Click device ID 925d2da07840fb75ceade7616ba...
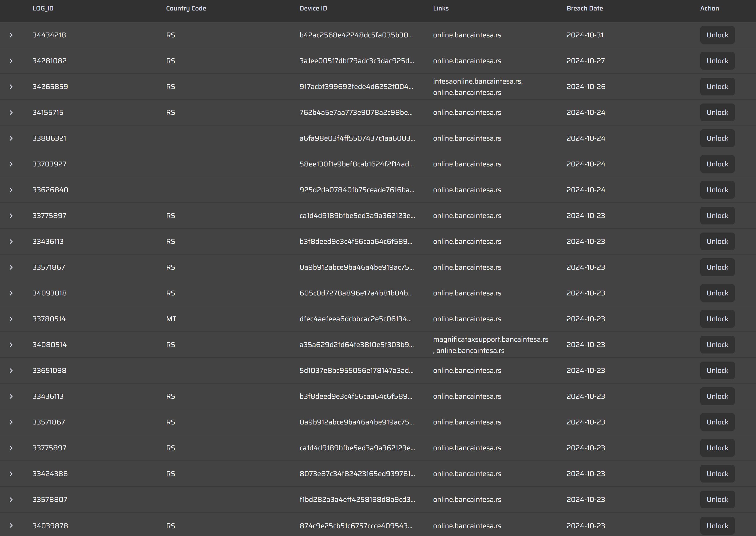Viewport: 756px width, 536px height. 357,190
